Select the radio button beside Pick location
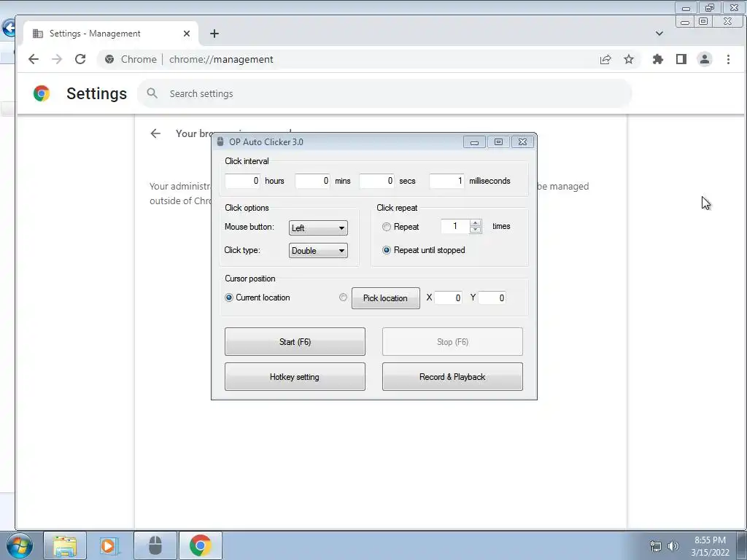 click(x=343, y=297)
